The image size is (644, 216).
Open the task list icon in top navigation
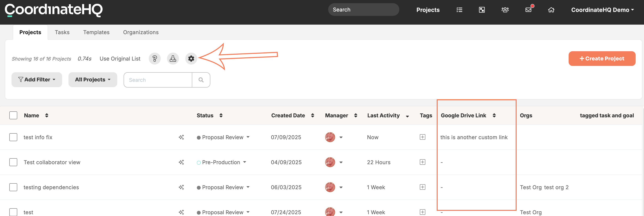pyautogui.click(x=459, y=10)
